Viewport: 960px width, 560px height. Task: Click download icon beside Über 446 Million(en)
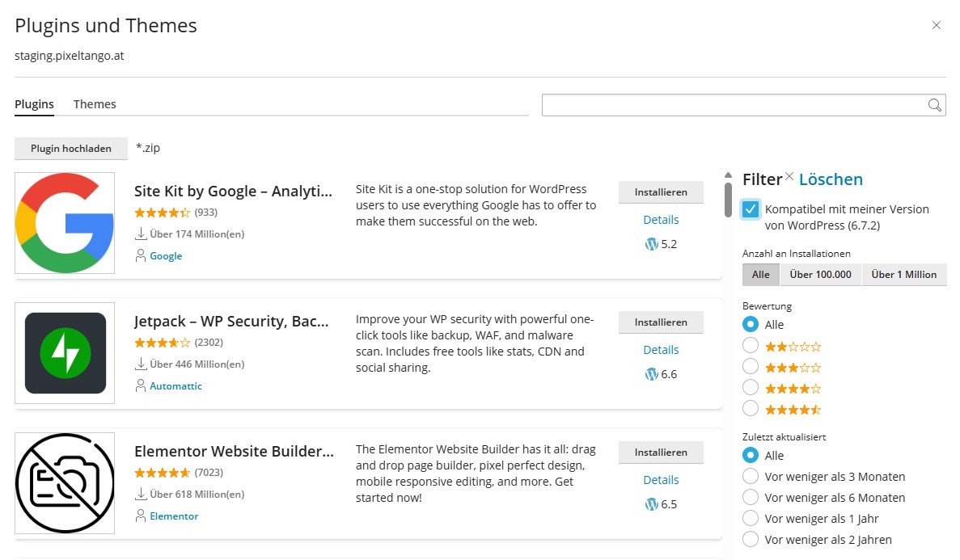click(x=141, y=364)
